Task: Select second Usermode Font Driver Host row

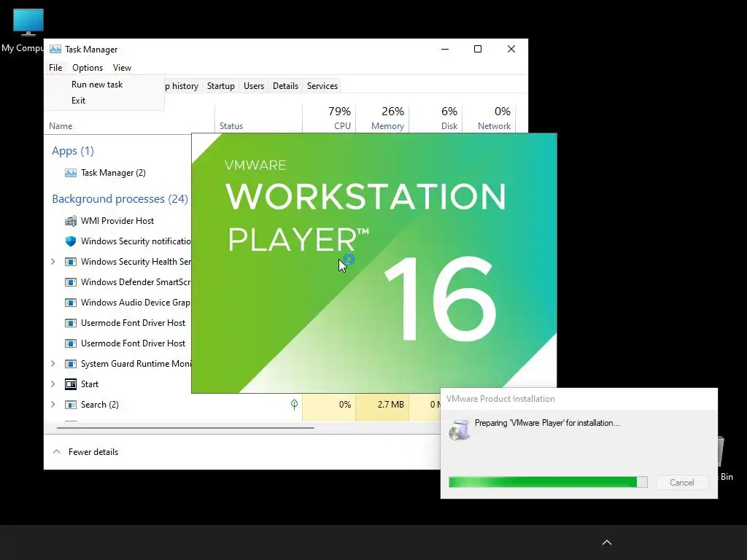Action: click(x=119, y=343)
